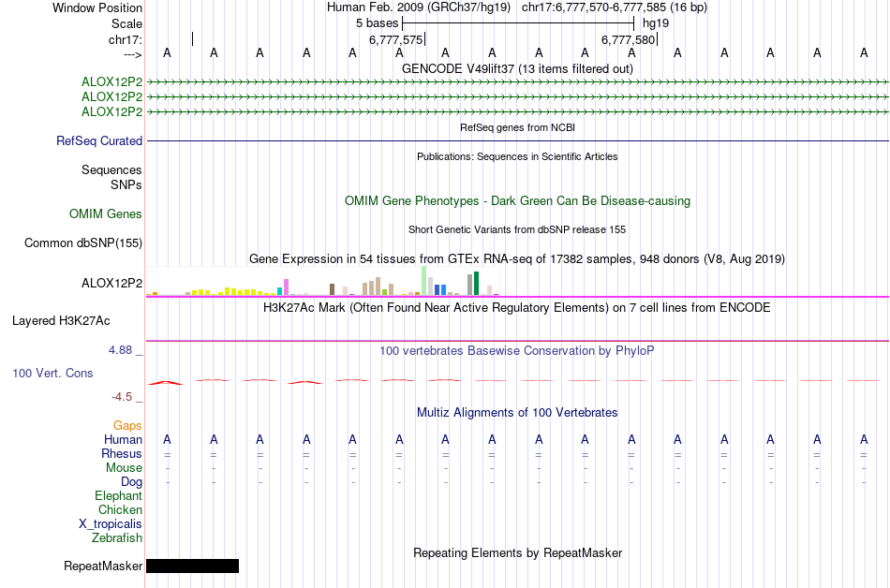Select the Elephant alignment row label
The height and width of the screenshot is (588, 890).
[x=119, y=496]
